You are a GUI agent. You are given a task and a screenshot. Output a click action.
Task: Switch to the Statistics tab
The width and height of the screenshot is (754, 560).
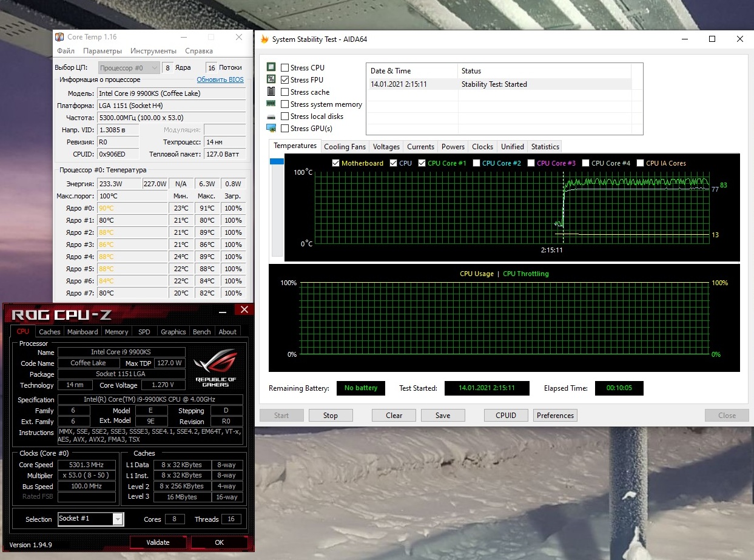[x=545, y=147]
